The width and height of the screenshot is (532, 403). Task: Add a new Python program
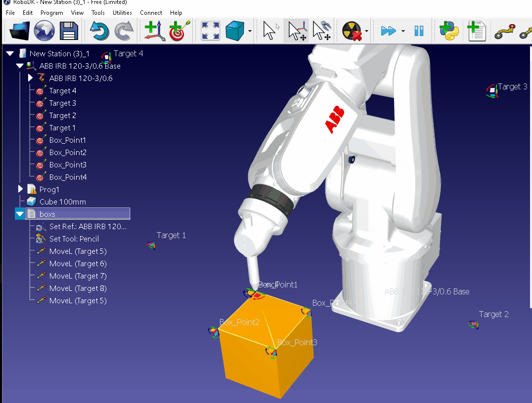449,31
